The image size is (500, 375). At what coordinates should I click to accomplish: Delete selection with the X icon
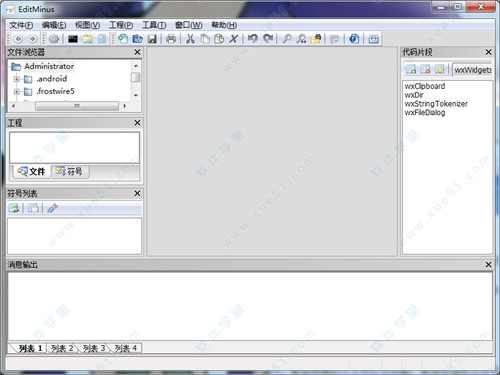[233, 39]
